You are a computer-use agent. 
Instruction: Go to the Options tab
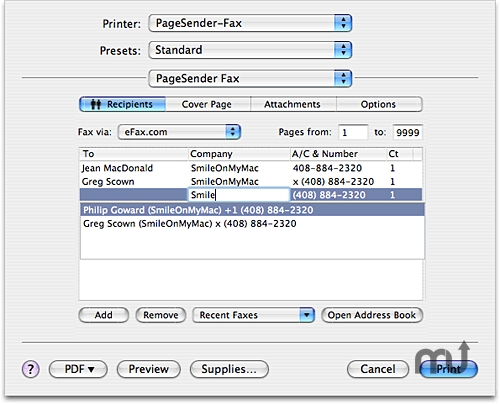pos(379,104)
